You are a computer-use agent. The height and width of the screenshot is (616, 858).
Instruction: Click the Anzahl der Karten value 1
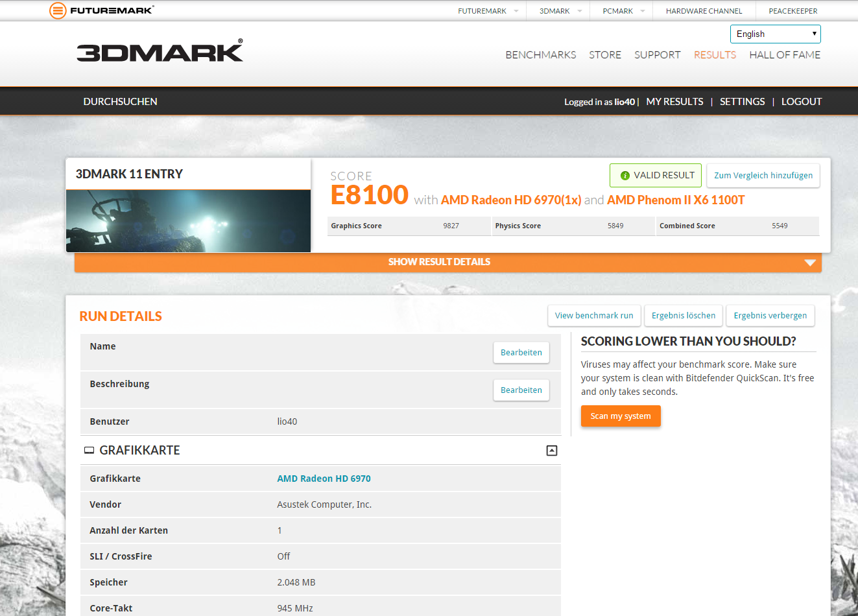tap(280, 530)
